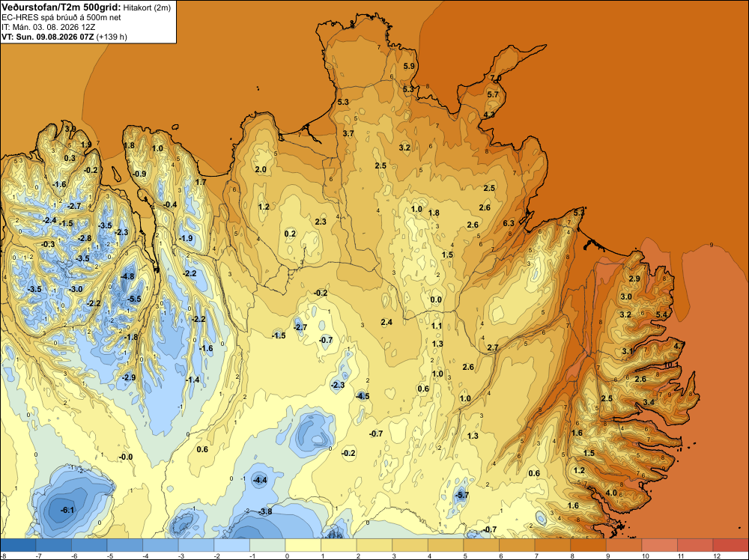The height and width of the screenshot is (560, 749).
Task: Click the EC-HRES spá brúuð subtitle line
Action: pyautogui.click(x=61, y=18)
